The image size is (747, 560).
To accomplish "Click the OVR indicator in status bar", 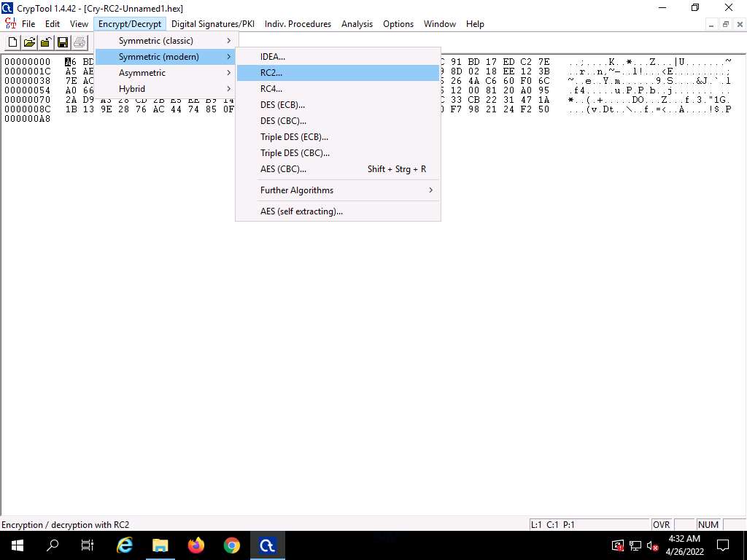I will pyautogui.click(x=661, y=525).
